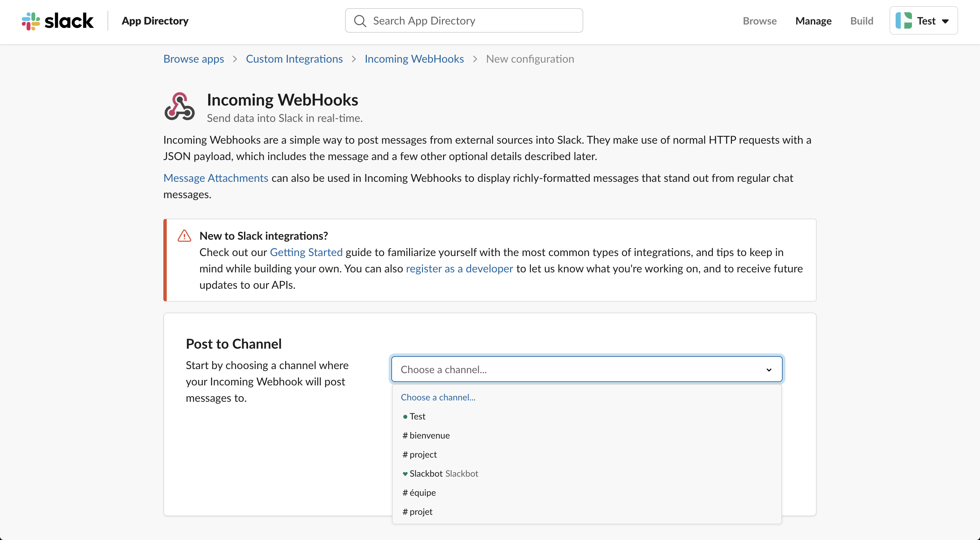Open the Choose a channel combo box
Image resolution: width=980 pixels, height=540 pixels.
[x=587, y=369]
